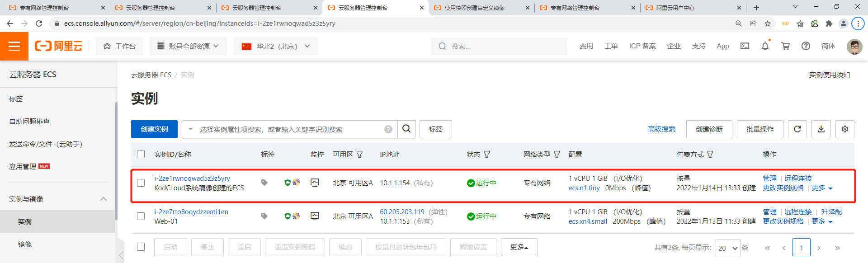
Task: Tick the bottom select-all checkbox
Action: 141,247
